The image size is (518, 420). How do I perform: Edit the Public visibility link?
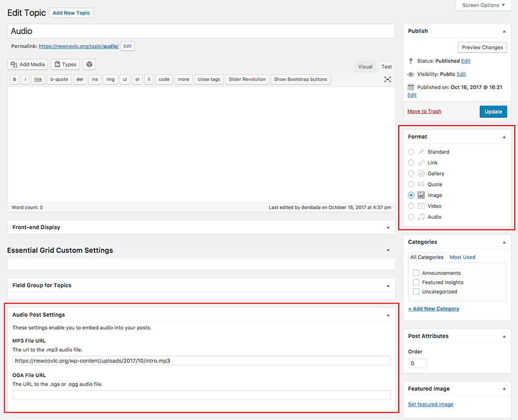461,74
